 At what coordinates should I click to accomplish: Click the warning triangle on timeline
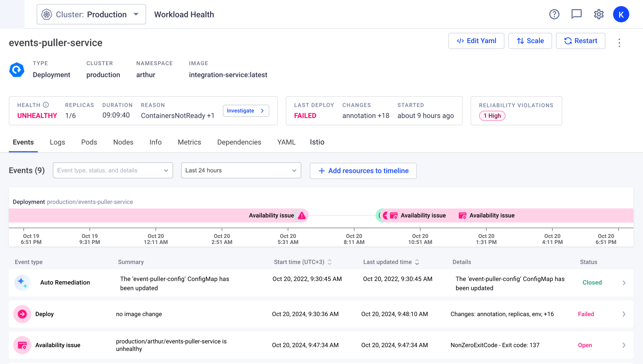tap(302, 216)
